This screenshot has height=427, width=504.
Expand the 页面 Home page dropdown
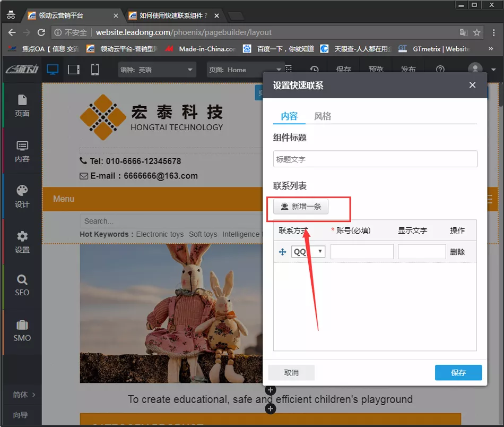[x=244, y=70]
